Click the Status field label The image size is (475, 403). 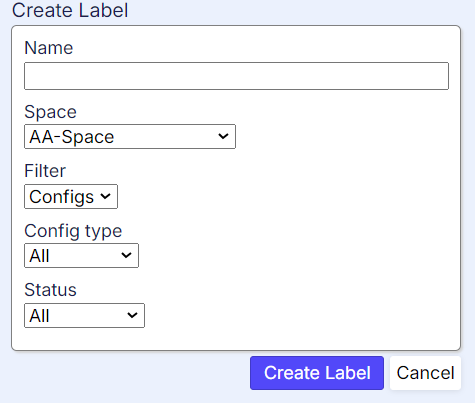pos(50,290)
